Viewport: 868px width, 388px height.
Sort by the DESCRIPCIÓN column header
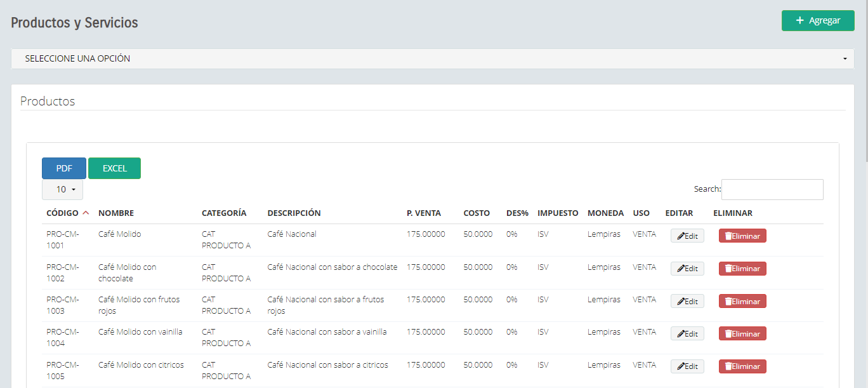294,213
